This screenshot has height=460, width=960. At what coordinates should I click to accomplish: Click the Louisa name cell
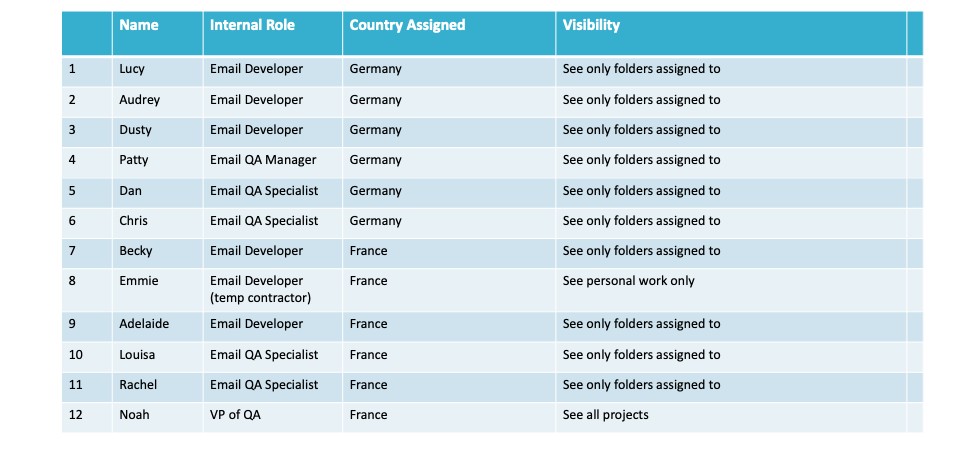(x=139, y=355)
